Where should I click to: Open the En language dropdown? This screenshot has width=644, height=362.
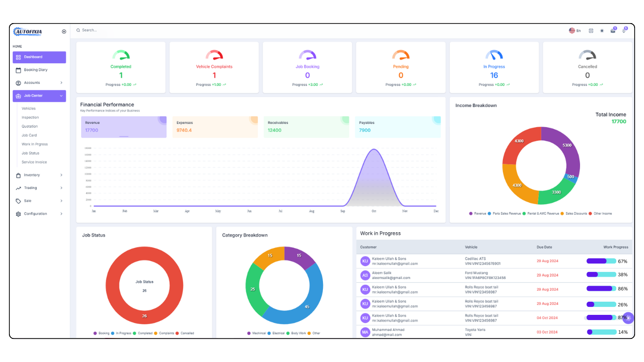pyautogui.click(x=575, y=31)
